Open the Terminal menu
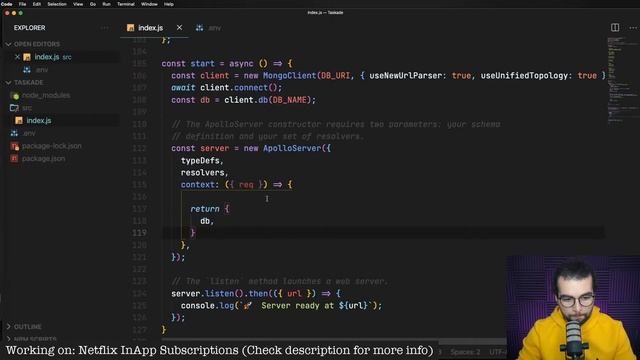Screen dimensions: 640x360 (126, 4)
